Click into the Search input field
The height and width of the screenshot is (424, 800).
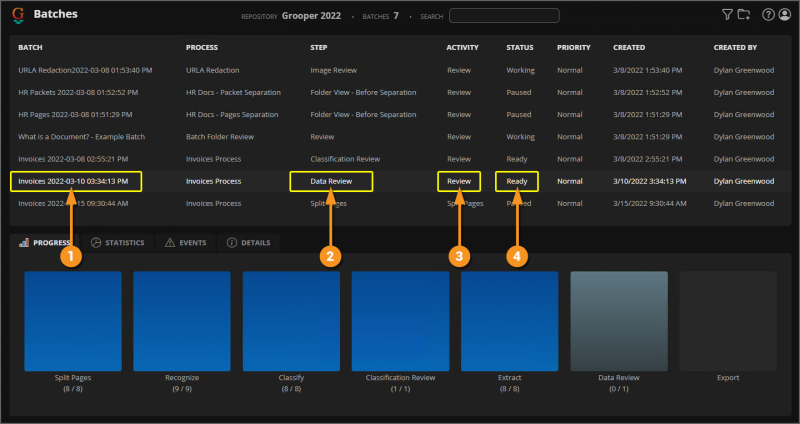pyautogui.click(x=503, y=16)
